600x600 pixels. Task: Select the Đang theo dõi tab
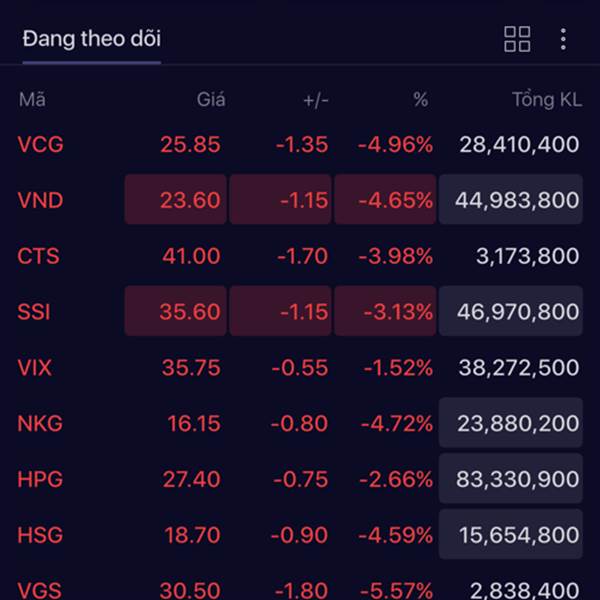tap(92, 39)
